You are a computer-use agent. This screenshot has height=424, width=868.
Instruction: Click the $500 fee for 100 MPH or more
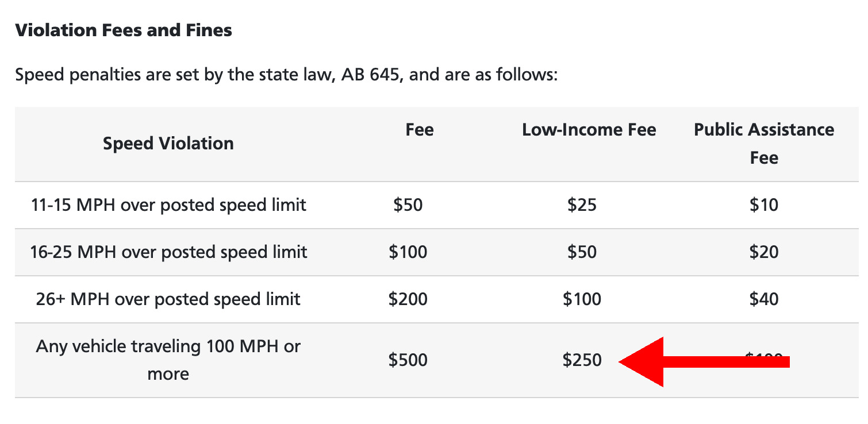[408, 360]
